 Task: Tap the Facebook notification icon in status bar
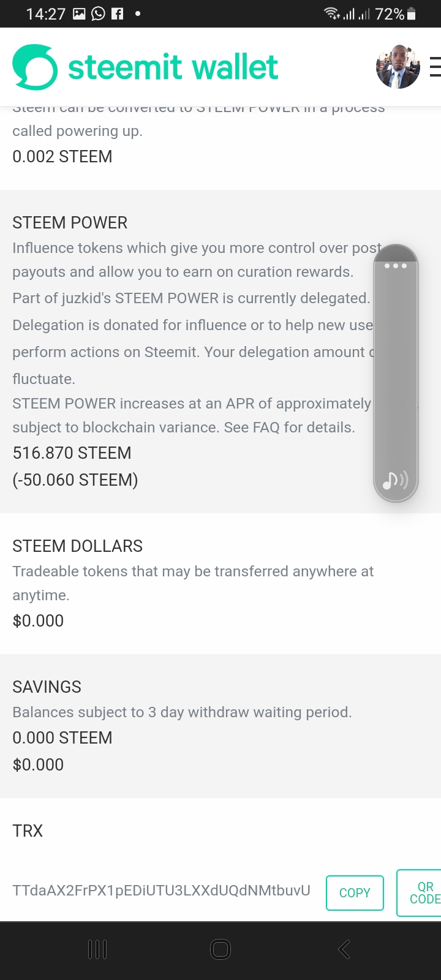(x=118, y=13)
